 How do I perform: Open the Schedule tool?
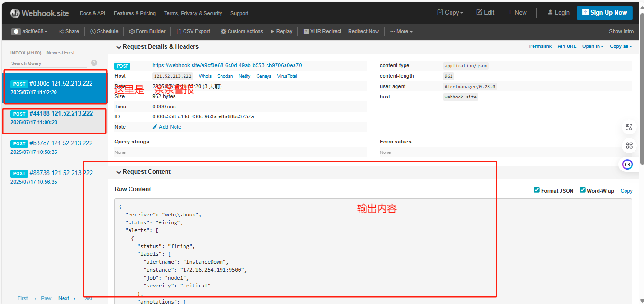pos(104,32)
